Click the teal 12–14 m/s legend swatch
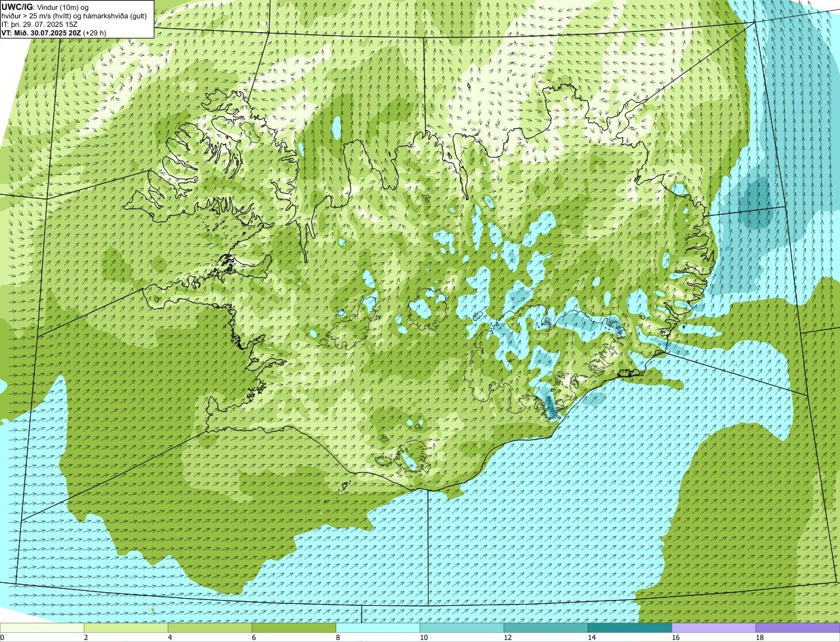This screenshot has height=642, width=840. pyautogui.click(x=546, y=628)
